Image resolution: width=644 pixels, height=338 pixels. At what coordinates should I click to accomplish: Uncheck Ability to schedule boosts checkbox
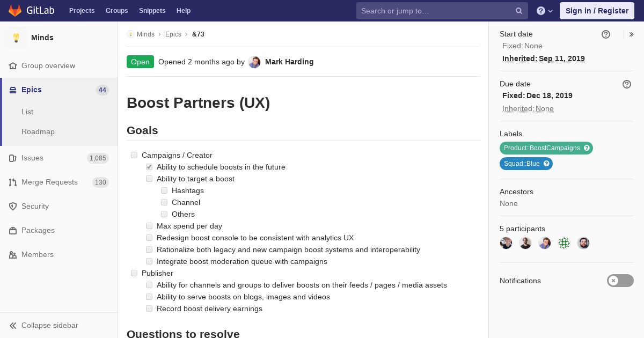[149, 167]
